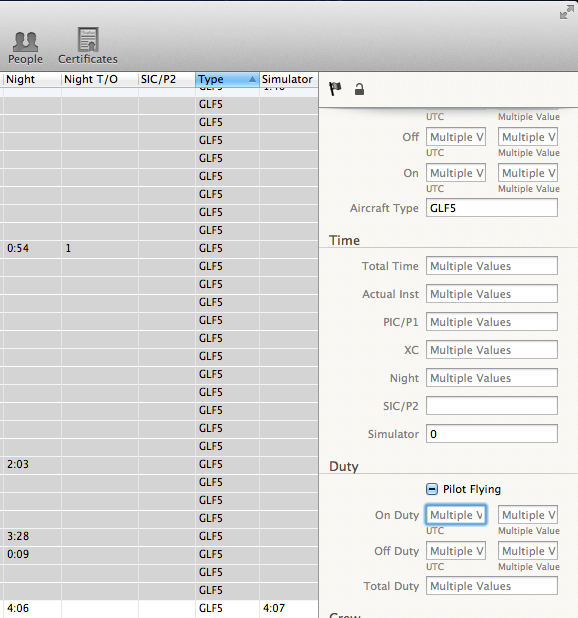The width and height of the screenshot is (578, 618).
Task: Click the Total Time field
Action: click(492, 266)
